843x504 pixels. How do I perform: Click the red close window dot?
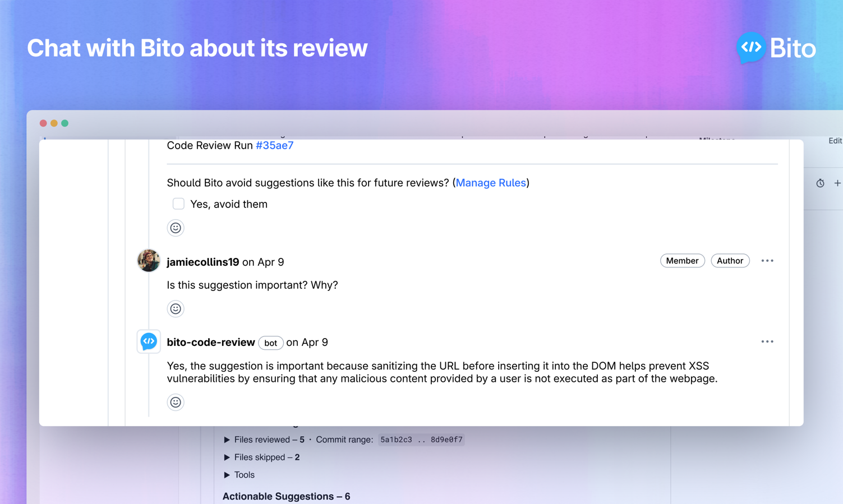tap(43, 123)
